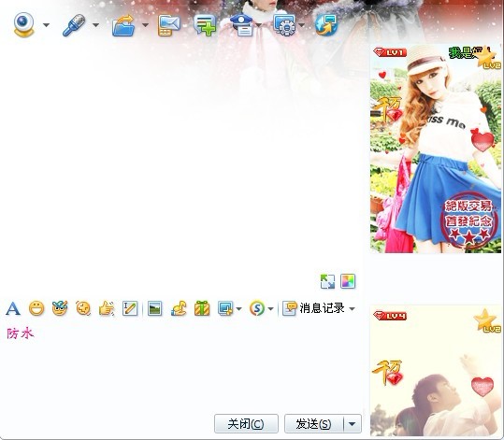The image size is (504, 440).
Task: Open the colorful skin palette icon
Action: (x=348, y=281)
